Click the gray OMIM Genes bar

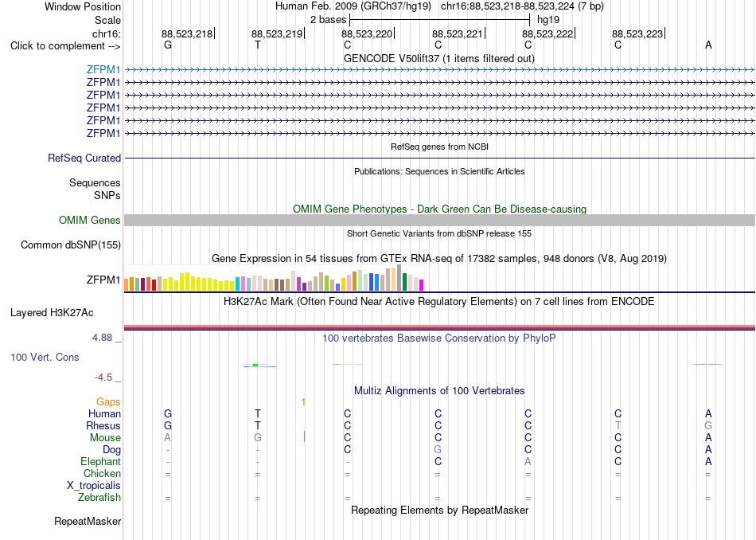coord(439,220)
